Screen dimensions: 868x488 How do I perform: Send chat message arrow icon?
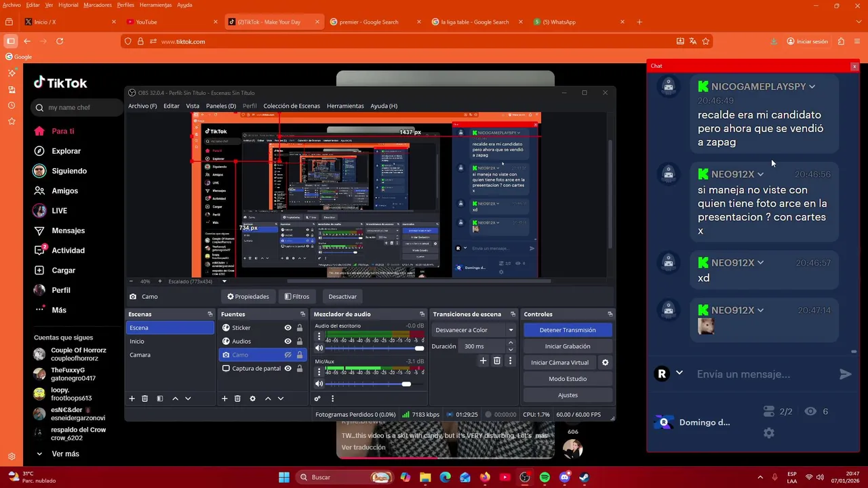pyautogui.click(x=845, y=374)
